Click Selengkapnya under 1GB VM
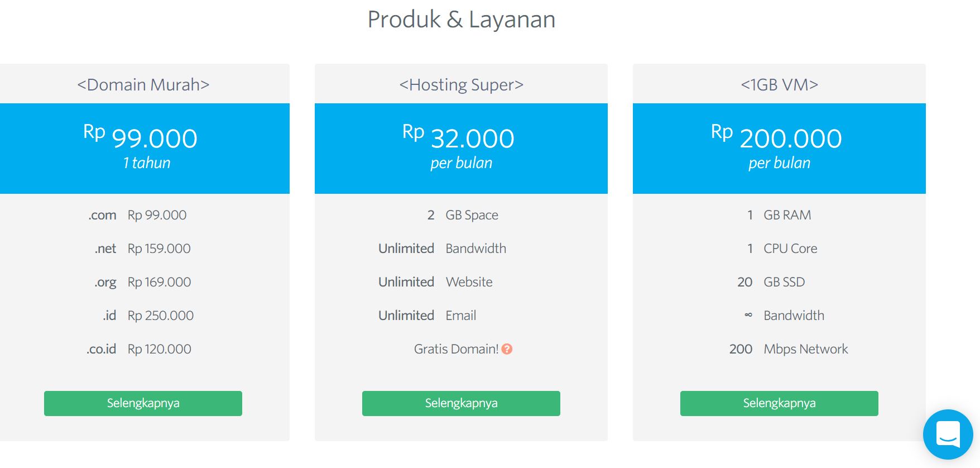 (x=779, y=403)
